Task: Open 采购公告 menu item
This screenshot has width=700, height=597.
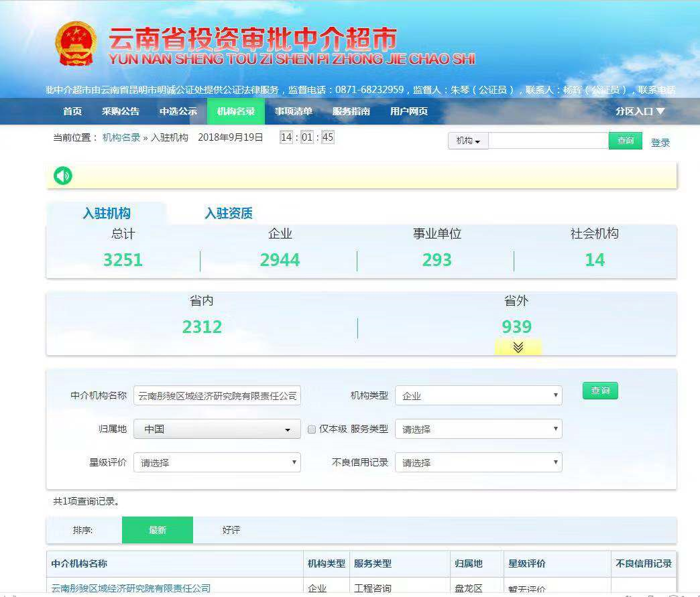Action: pyautogui.click(x=121, y=111)
